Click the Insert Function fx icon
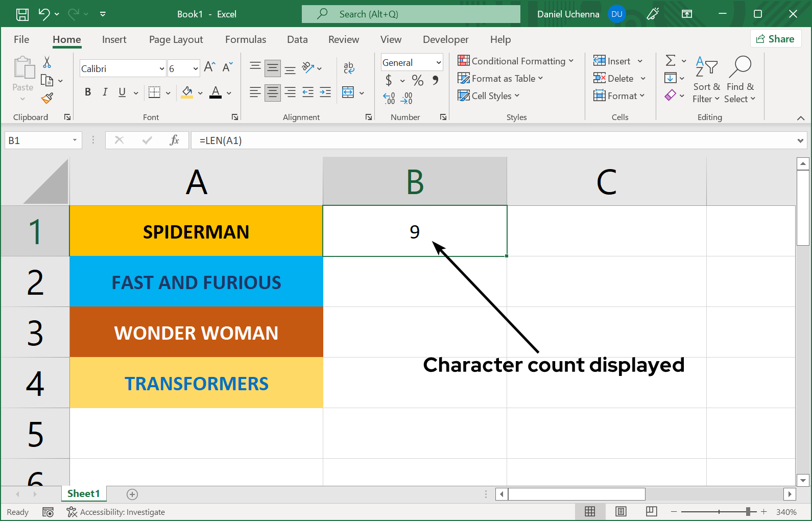This screenshot has height=521, width=812. click(174, 140)
